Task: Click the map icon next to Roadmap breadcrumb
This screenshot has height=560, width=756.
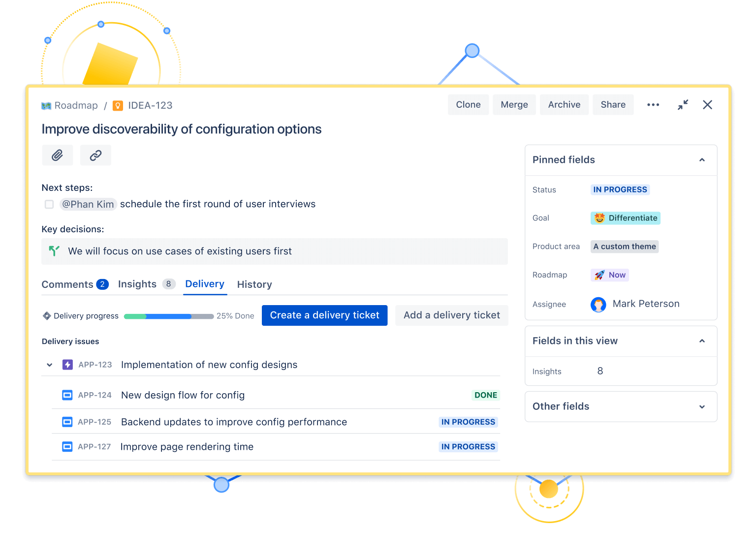Action: (46, 105)
